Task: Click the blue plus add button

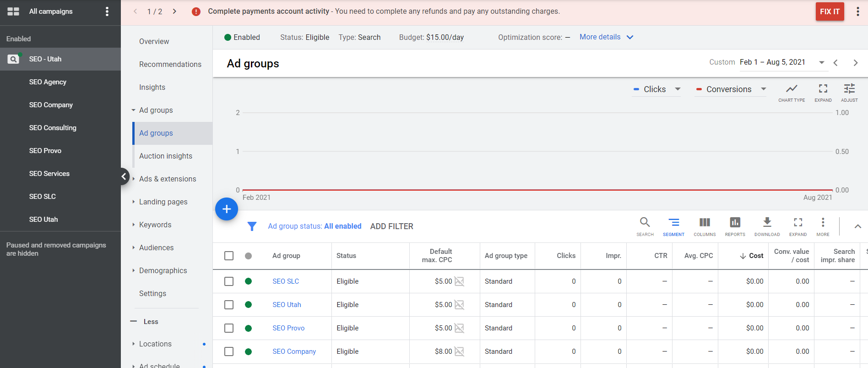Action: (227, 209)
